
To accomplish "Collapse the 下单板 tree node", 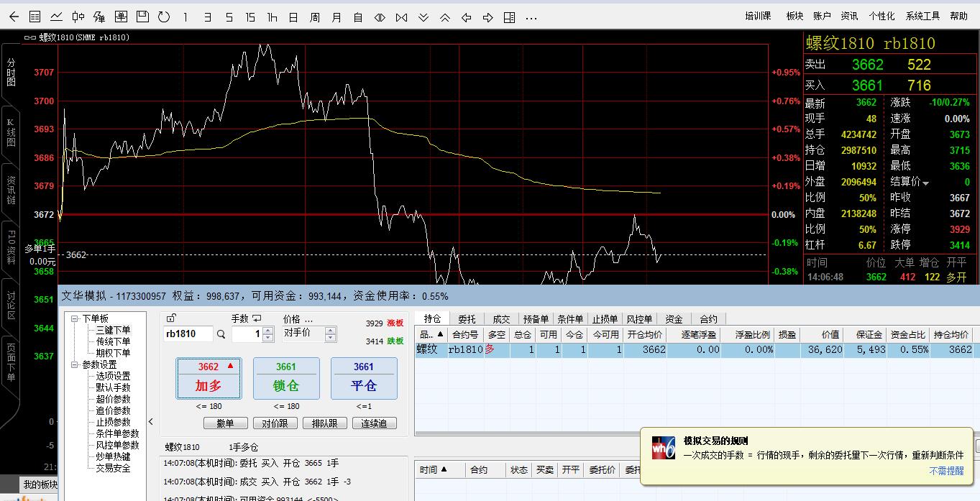I will click(75, 318).
